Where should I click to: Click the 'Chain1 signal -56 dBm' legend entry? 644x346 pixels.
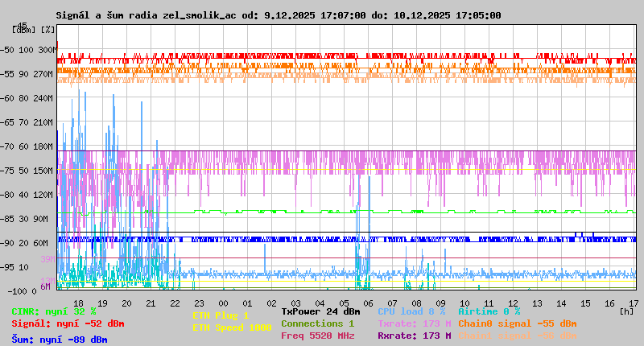click(x=518, y=336)
